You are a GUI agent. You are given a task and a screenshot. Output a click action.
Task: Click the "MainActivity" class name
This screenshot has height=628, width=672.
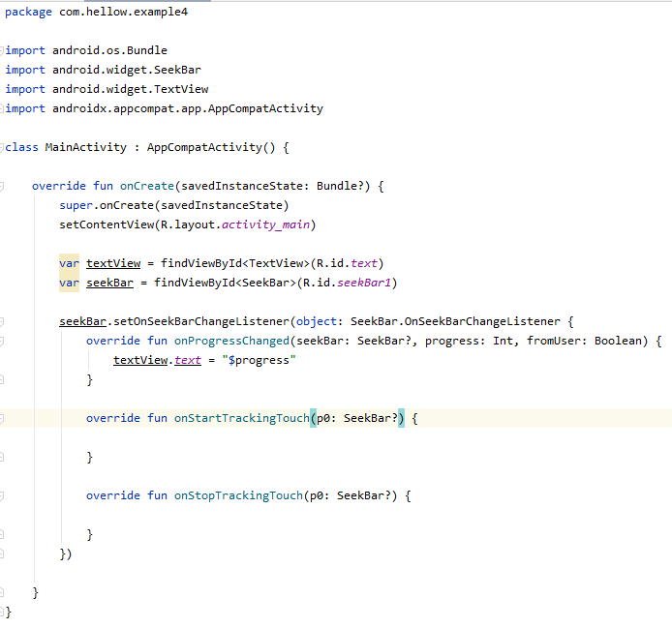pyautogui.click(x=86, y=147)
